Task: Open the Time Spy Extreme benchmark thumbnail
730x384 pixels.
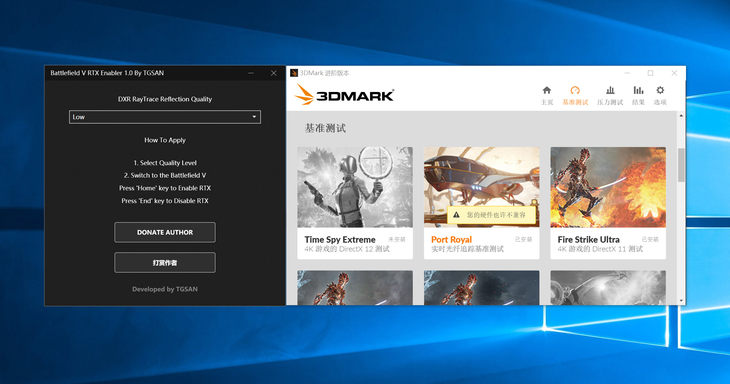Action: 355,187
